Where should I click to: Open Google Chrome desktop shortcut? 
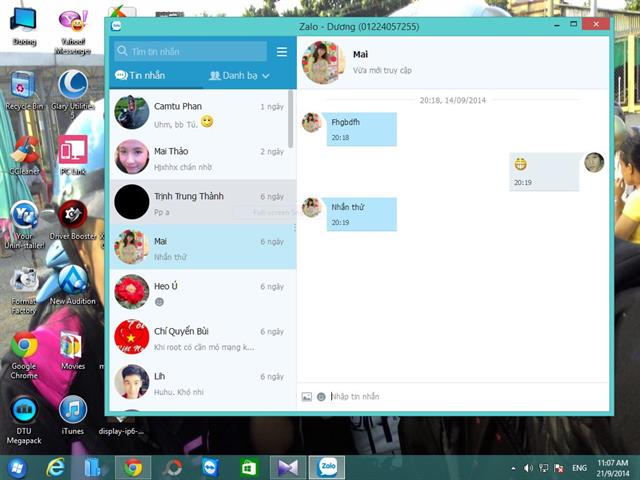(24, 355)
